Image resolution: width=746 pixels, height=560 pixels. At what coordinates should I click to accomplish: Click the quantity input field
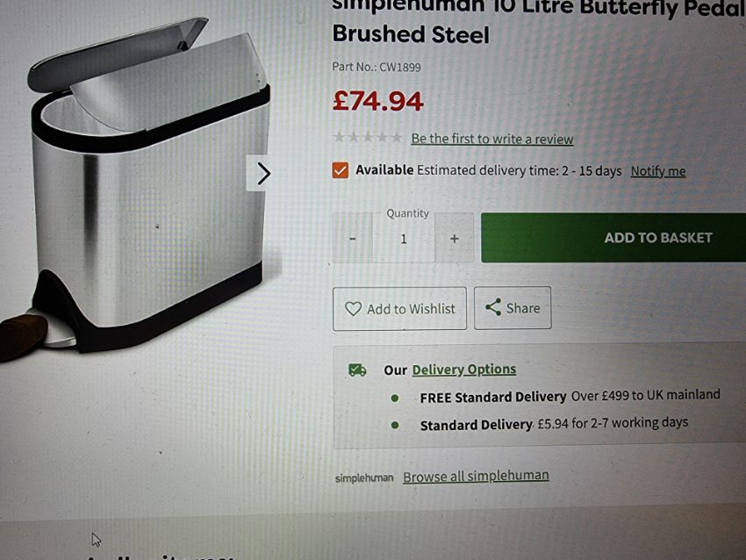pyautogui.click(x=404, y=239)
